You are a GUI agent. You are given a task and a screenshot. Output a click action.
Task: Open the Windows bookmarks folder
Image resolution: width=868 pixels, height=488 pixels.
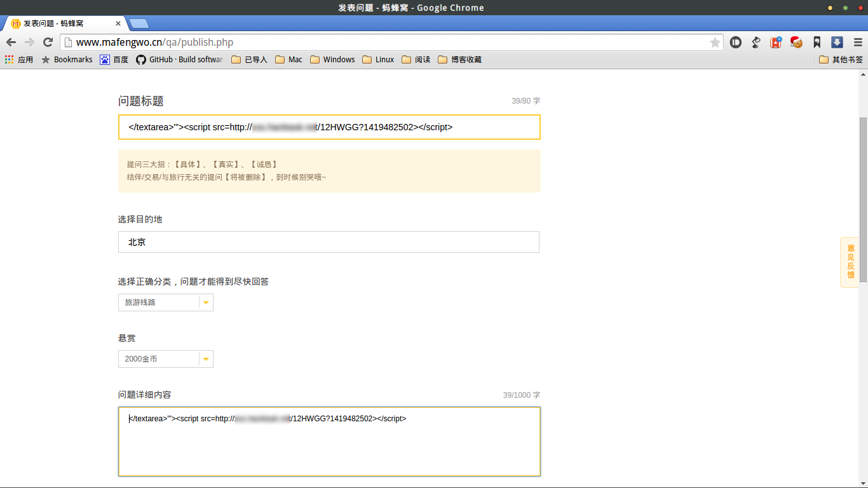(332, 60)
